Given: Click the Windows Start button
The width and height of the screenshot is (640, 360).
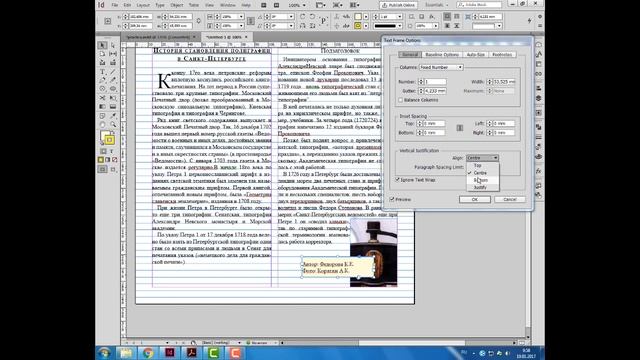Looking at the screenshot, I should (104, 353).
